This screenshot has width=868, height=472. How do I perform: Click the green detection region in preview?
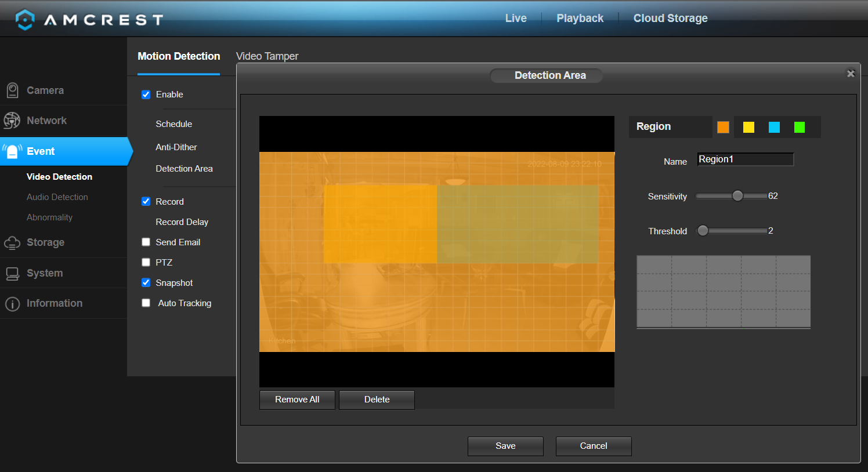click(x=518, y=224)
